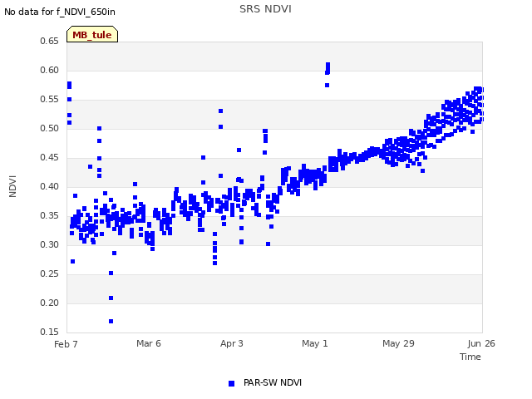Click the SRS NDVI chart title
The width and height of the screenshot is (532, 399).
[265, 9]
